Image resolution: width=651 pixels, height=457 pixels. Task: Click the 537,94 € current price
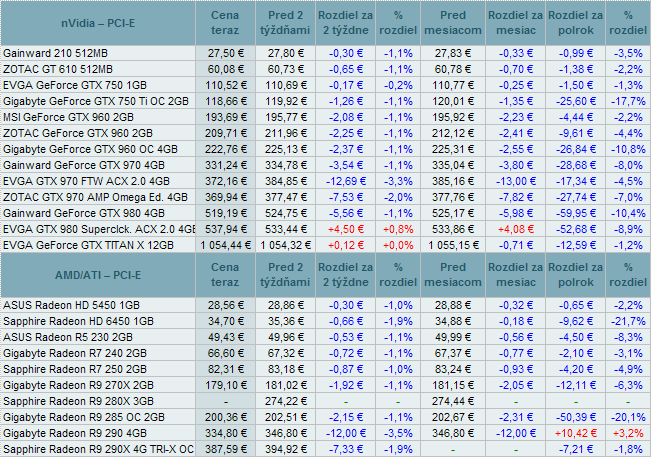(225, 229)
